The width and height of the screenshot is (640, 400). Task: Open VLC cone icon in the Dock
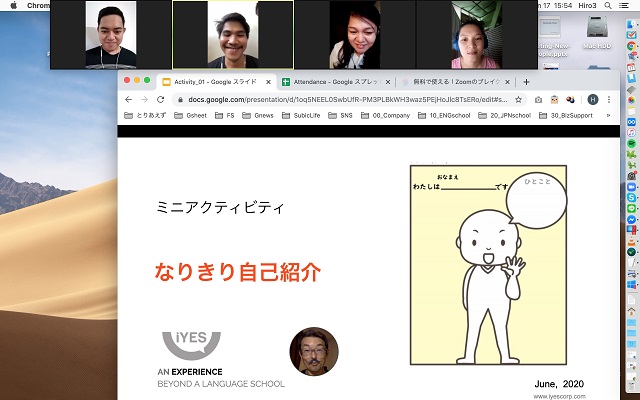[631, 241]
